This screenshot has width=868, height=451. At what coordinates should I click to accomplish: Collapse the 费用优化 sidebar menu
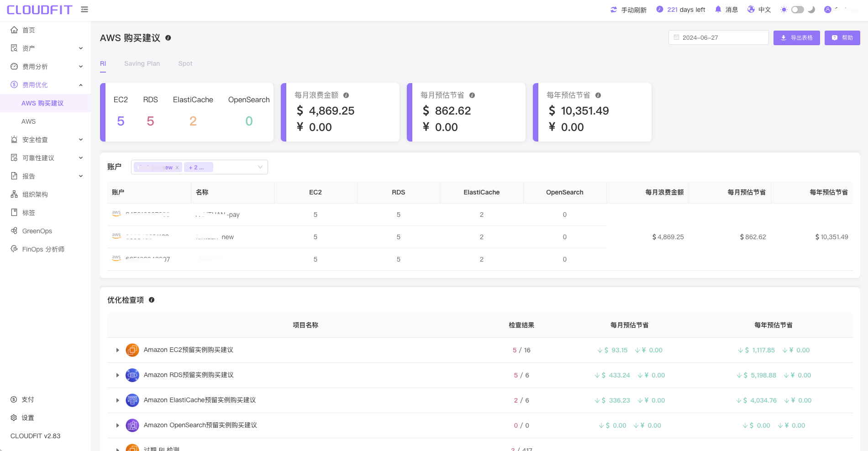click(46, 85)
